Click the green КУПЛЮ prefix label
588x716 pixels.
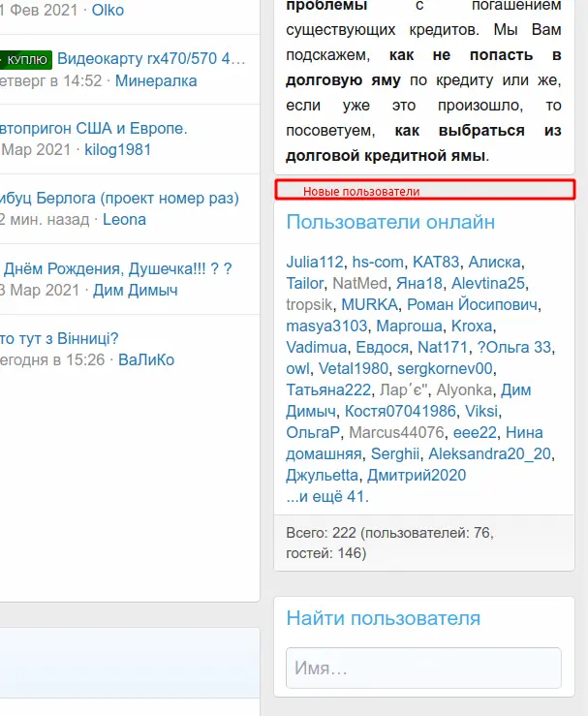[26, 60]
